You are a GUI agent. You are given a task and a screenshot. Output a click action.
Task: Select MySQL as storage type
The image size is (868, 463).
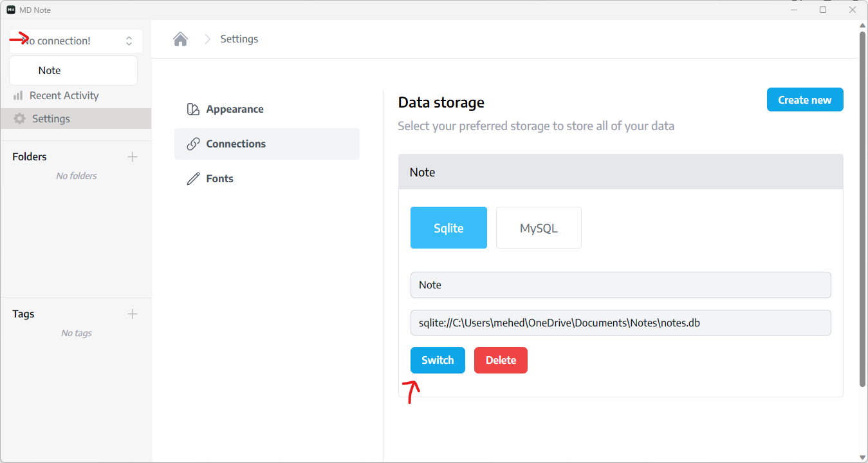point(539,227)
